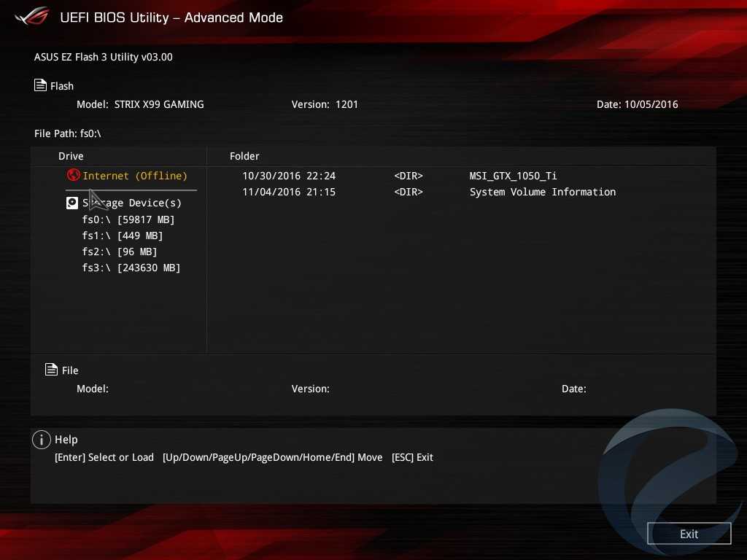Expand Storage Device(s) list
Screen dimensions: 747x560
coord(132,203)
